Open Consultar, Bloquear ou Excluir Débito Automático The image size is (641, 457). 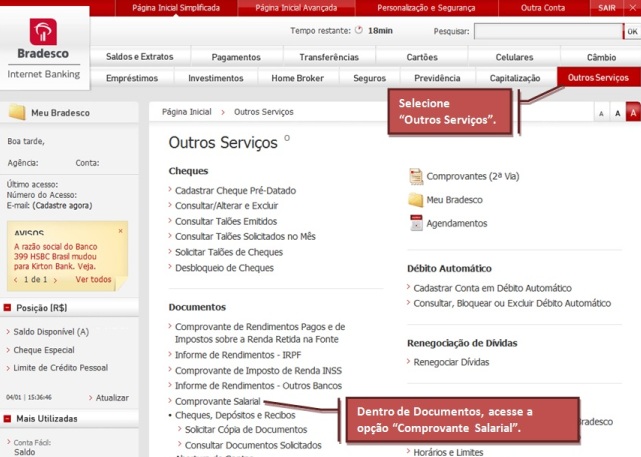(x=512, y=303)
